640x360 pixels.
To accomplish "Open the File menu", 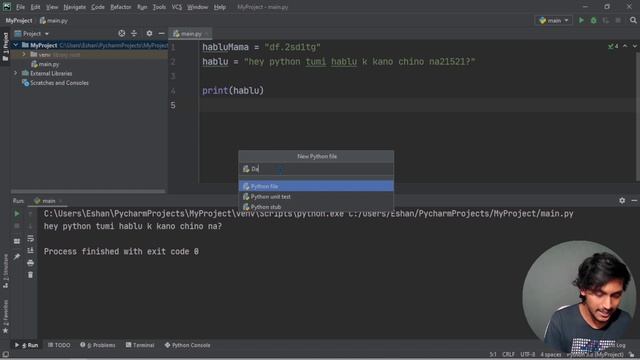I will pyautogui.click(x=20, y=7).
